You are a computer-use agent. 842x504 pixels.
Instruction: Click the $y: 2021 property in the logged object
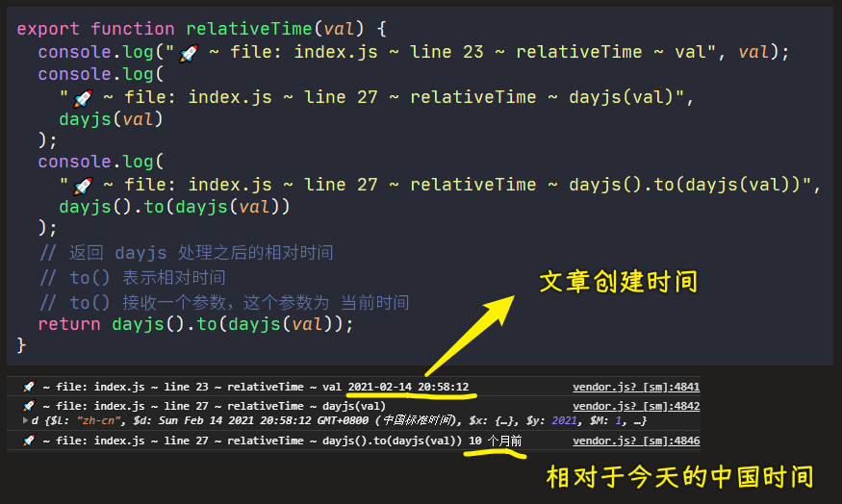pos(553,420)
